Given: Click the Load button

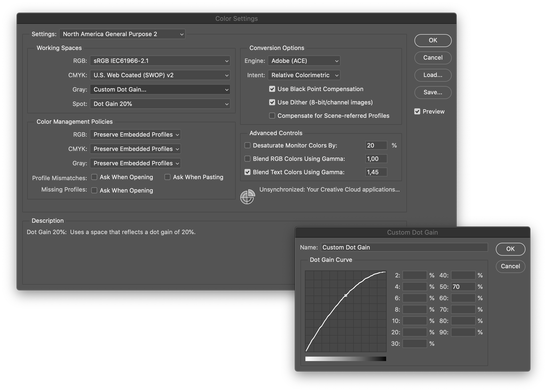Looking at the screenshot, I should (x=433, y=75).
